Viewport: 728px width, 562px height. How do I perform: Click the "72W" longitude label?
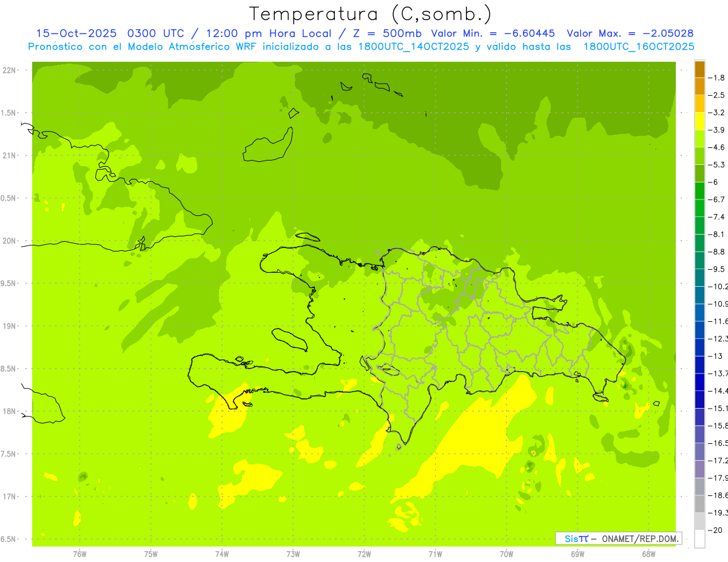tap(364, 554)
